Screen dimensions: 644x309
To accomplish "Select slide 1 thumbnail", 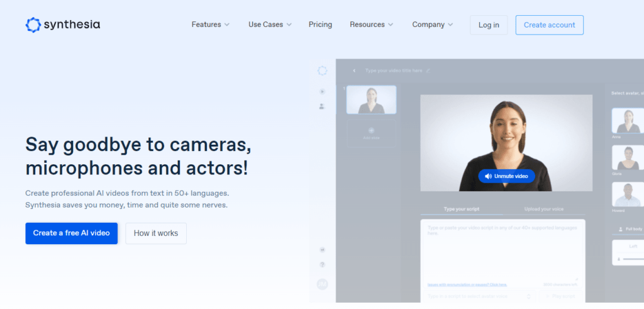I will pos(371,100).
